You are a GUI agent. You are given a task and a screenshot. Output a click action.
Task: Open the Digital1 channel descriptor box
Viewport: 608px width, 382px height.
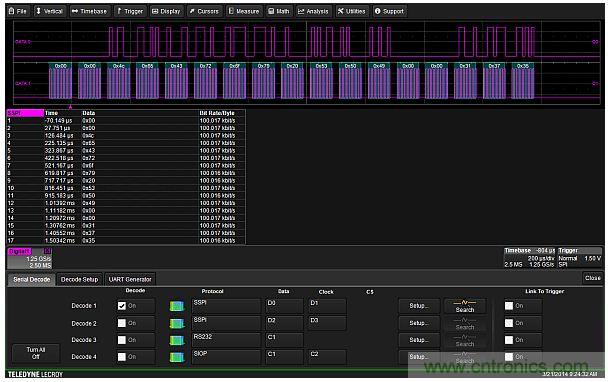[29, 258]
